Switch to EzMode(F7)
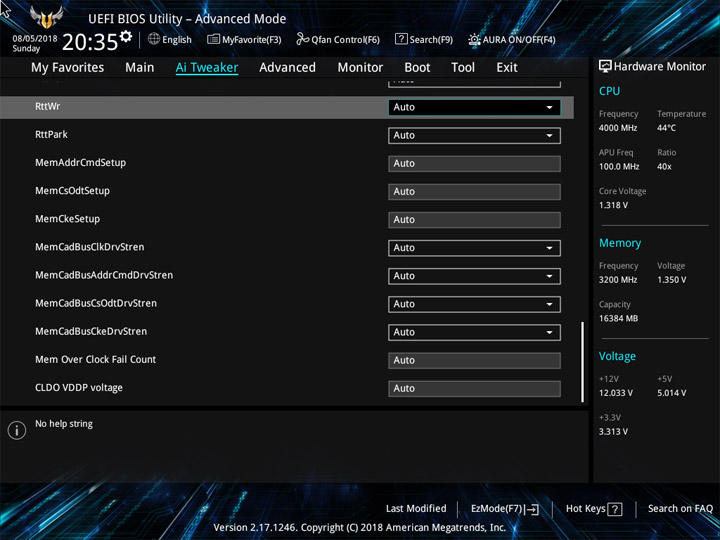Screen dimensions: 720x540 point(505,509)
